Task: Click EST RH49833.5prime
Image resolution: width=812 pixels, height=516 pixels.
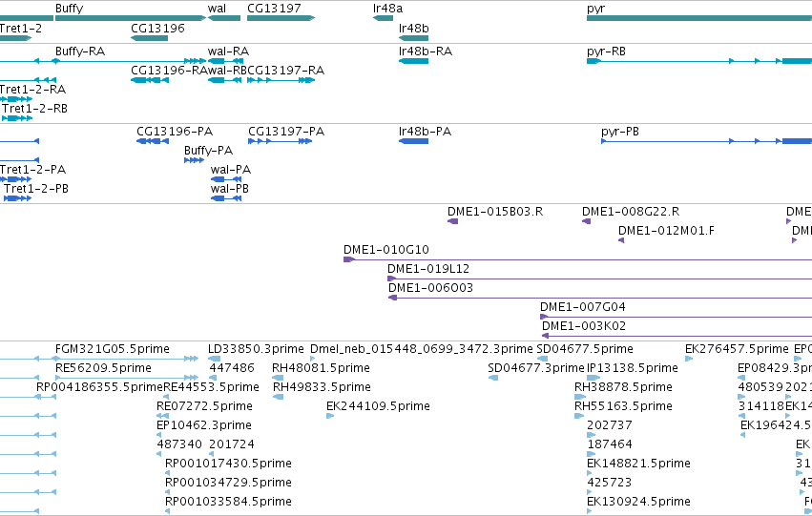Action: point(278,397)
